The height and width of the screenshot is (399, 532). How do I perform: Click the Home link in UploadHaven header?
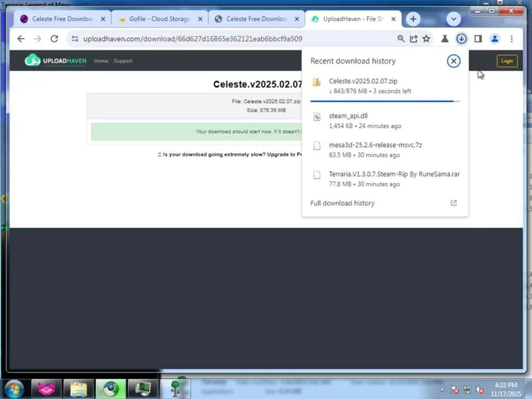101,61
